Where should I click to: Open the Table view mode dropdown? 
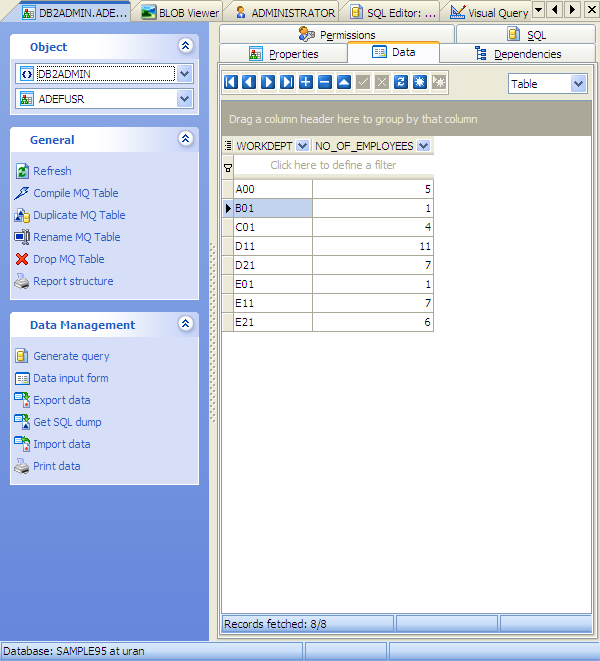click(578, 84)
